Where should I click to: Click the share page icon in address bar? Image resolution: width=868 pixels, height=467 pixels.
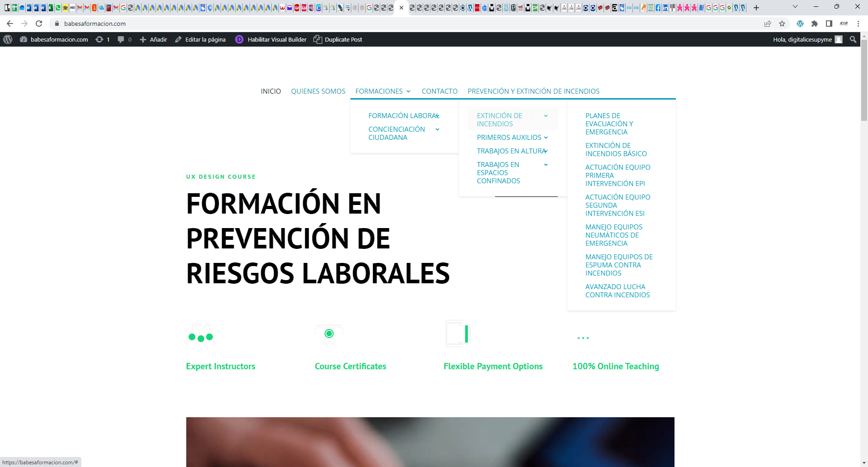[768, 24]
